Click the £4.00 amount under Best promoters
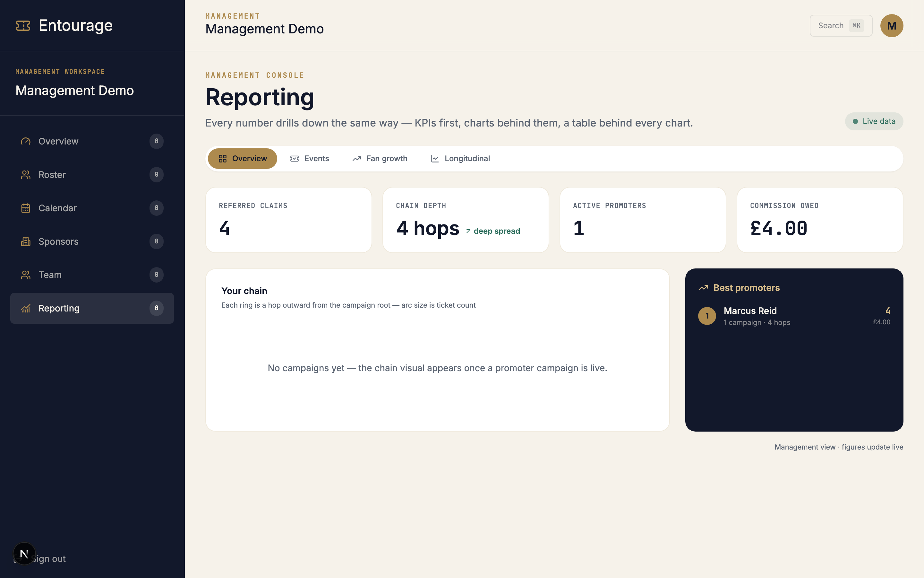The image size is (924, 578). (881, 322)
